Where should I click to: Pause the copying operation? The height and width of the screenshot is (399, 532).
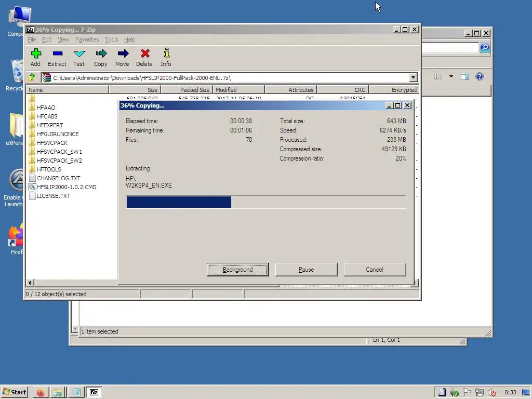[307, 270]
